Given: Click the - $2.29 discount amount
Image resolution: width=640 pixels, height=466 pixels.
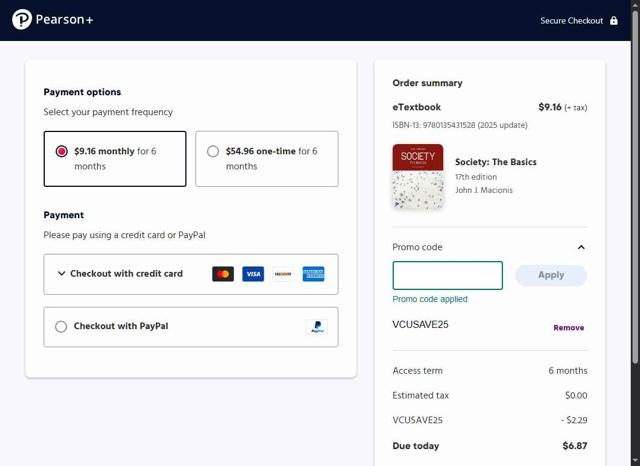Looking at the screenshot, I should coord(574,420).
